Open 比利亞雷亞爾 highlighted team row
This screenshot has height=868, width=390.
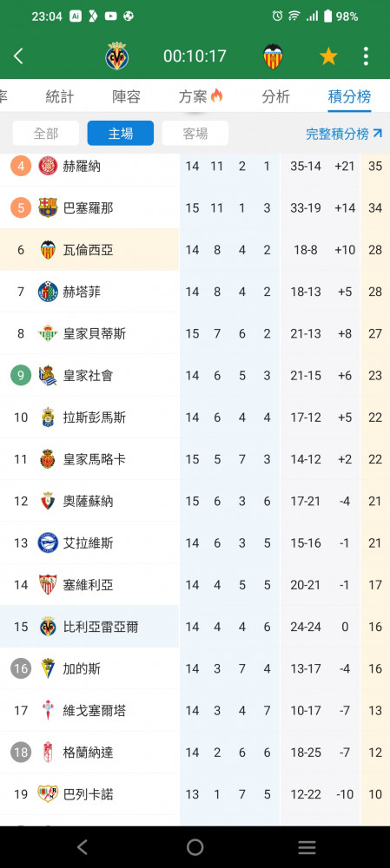point(195,627)
